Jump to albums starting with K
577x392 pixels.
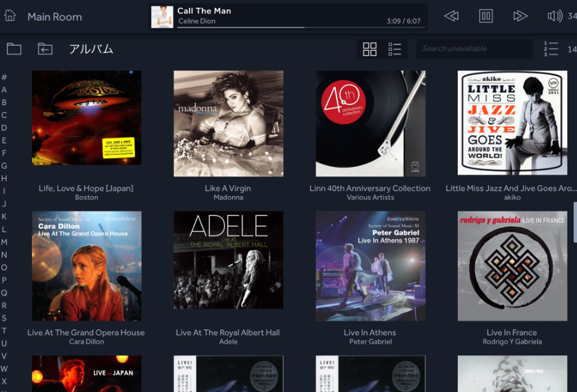[4, 217]
